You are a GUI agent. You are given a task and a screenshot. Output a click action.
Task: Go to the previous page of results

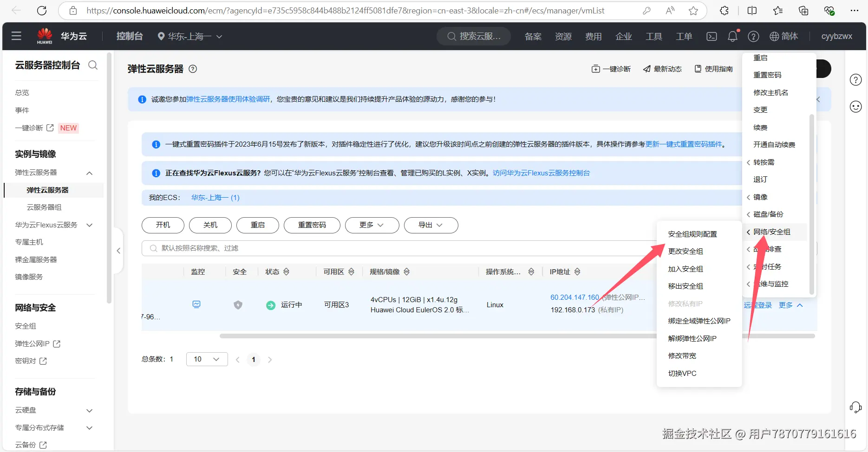click(x=238, y=360)
